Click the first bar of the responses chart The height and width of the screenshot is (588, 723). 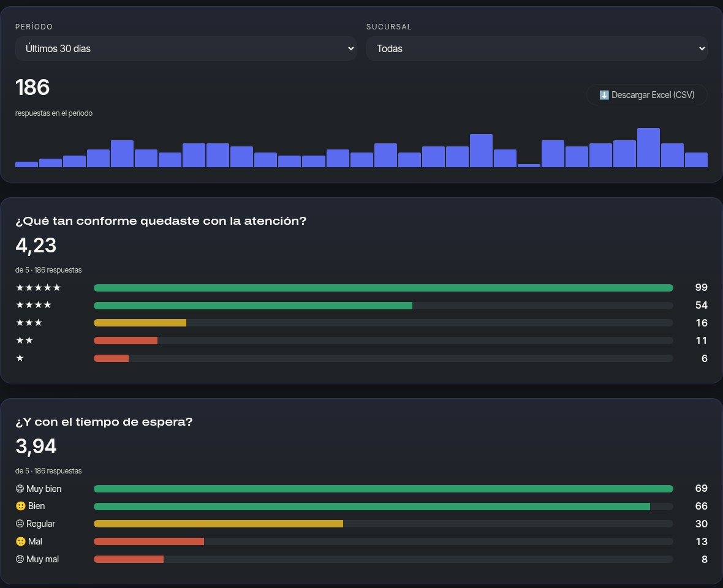[x=27, y=165]
